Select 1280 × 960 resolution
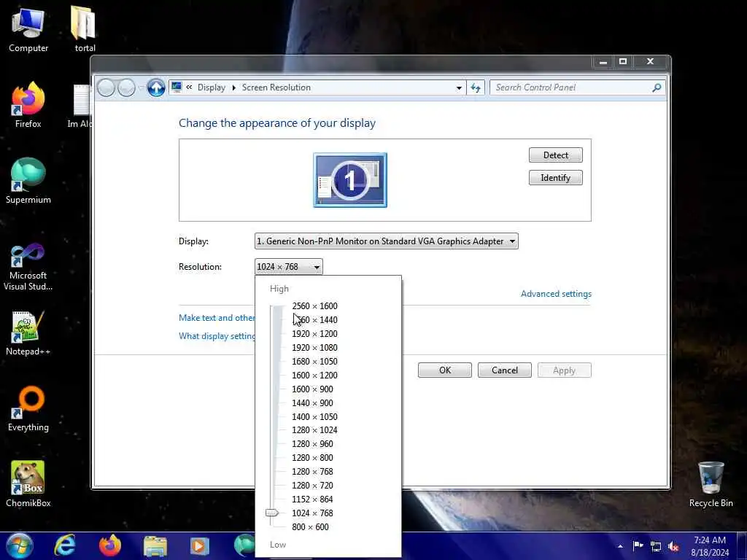The width and height of the screenshot is (747, 560). click(x=312, y=443)
